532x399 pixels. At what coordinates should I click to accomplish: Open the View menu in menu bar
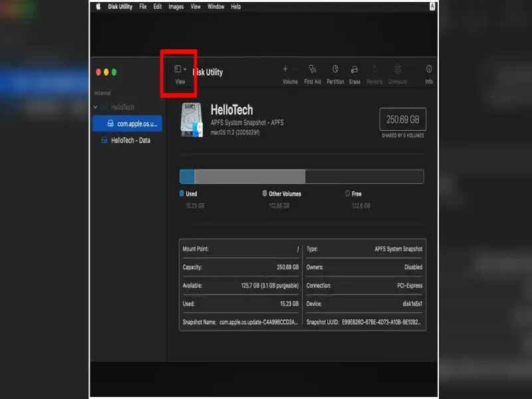click(196, 7)
